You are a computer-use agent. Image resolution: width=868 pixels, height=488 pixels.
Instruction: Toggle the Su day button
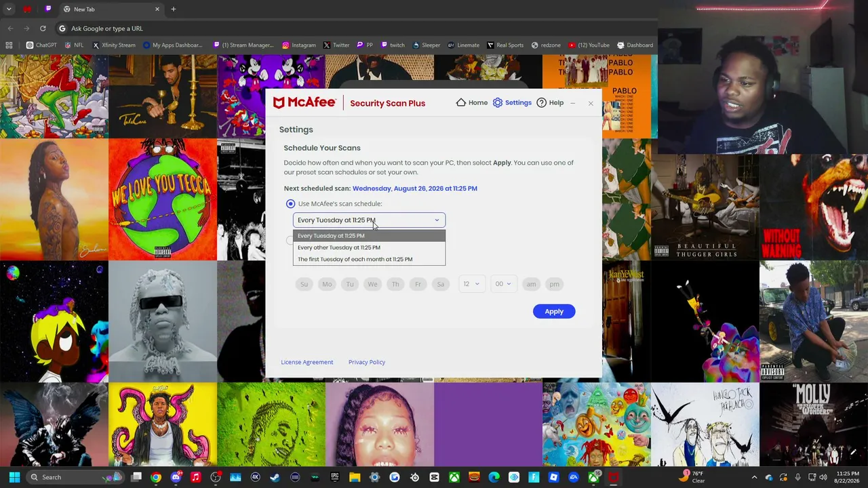[x=304, y=284]
